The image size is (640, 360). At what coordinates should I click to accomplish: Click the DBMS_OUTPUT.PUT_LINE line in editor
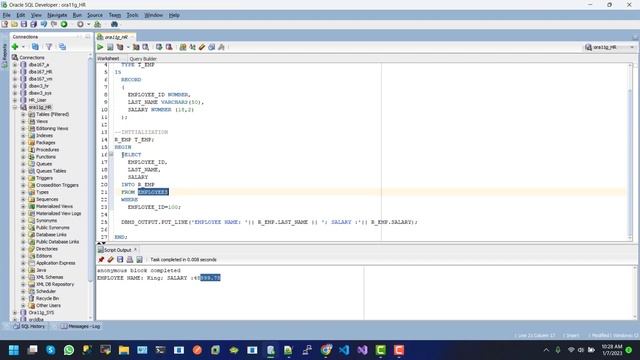(x=269, y=222)
